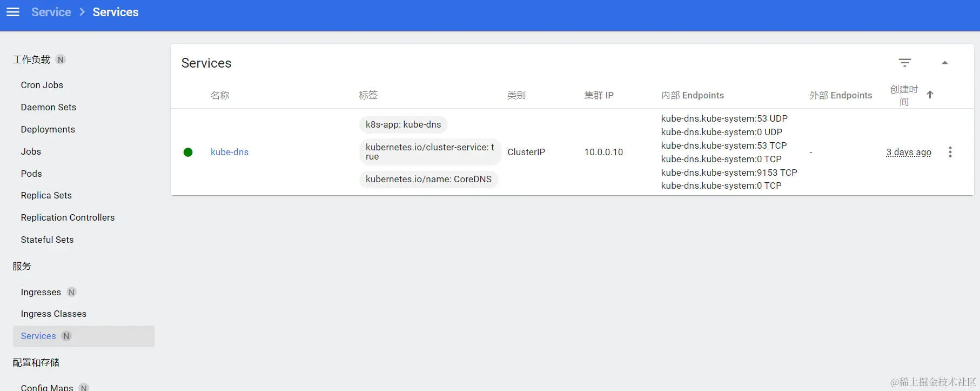Image resolution: width=980 pixels, height=391 pixels.
Task: Click the ClusterIP type cell
Action: 526,152
